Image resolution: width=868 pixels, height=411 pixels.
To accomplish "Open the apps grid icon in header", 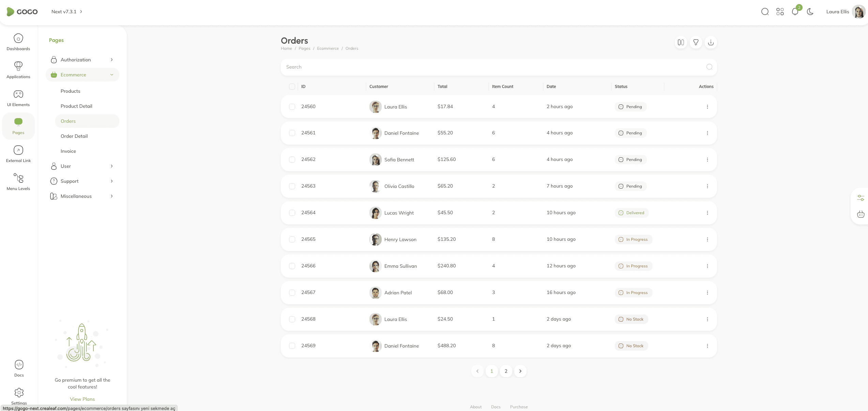I will [780, 12].
